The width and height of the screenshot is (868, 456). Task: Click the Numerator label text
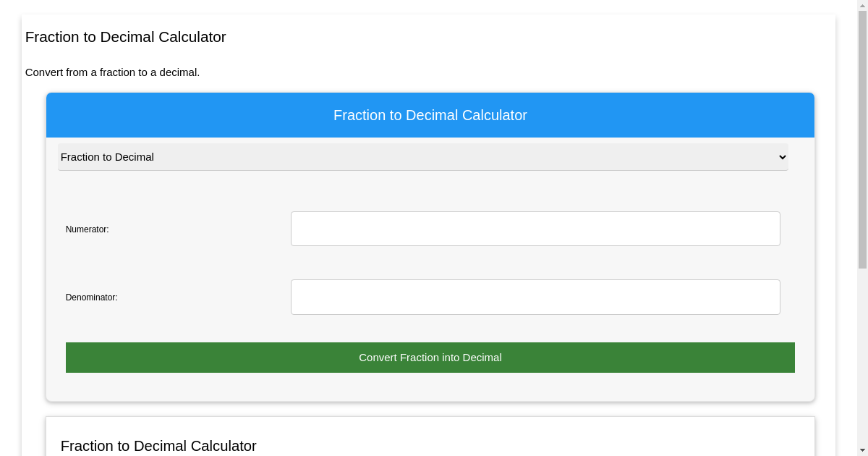pos(87,229)
